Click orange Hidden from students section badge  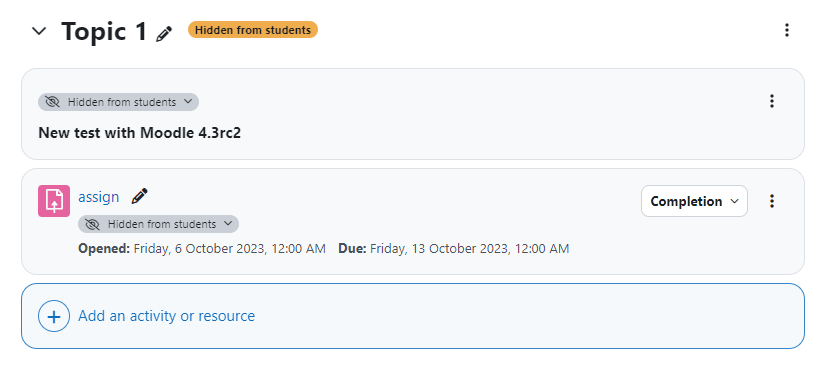[253, 30]
